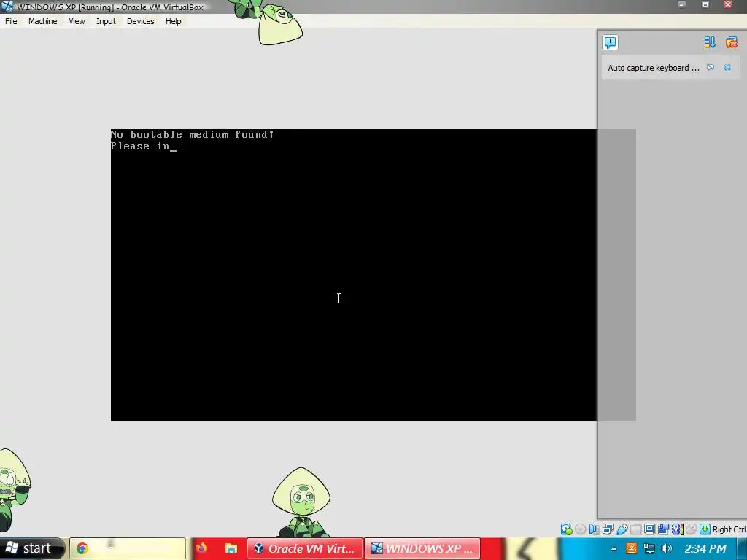The image size is (747, 560).
Task: Switch to Oracle VM VirtualBox Manager taskbar button
Action: 305,548
